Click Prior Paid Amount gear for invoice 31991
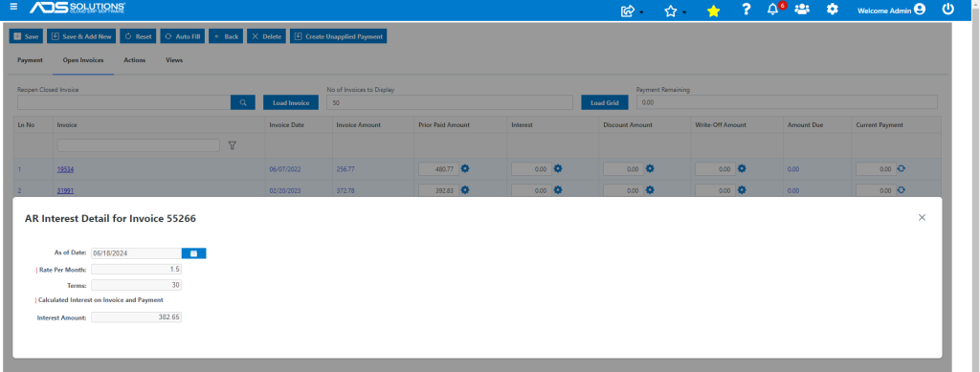 (465, 189)
